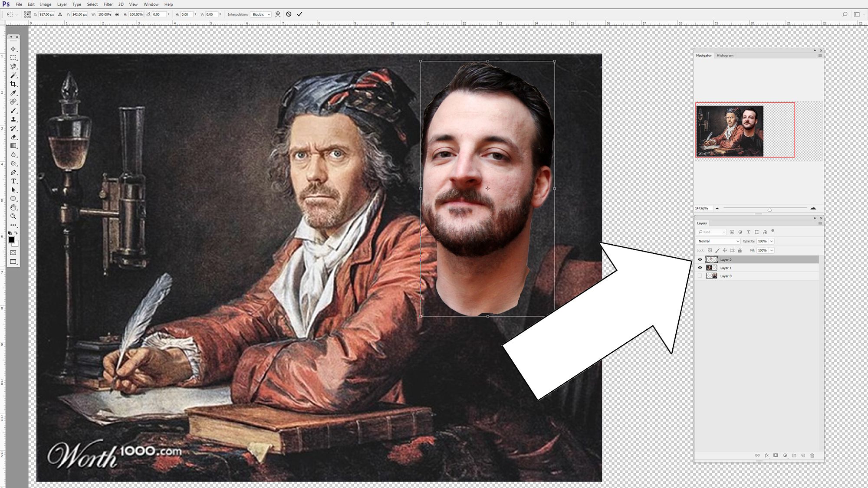
Task: Commit transform with checkmark icon
Action: [299, 14]
